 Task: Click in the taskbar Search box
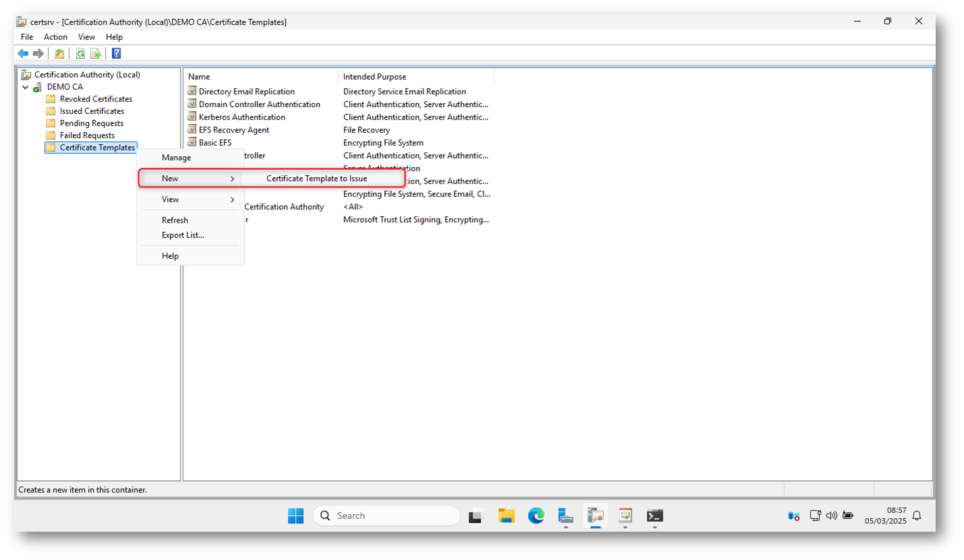[386, 516]
